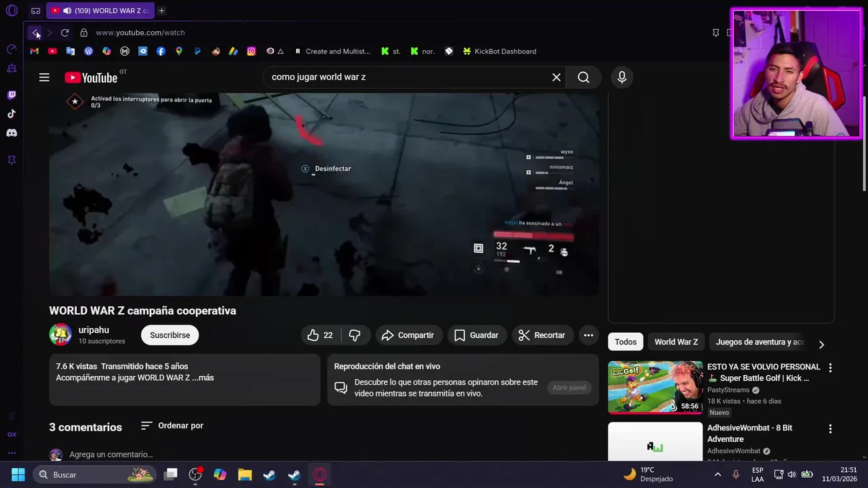Click the ESP LAA language indicator
868x488 pixels.
tap(757, 474)
